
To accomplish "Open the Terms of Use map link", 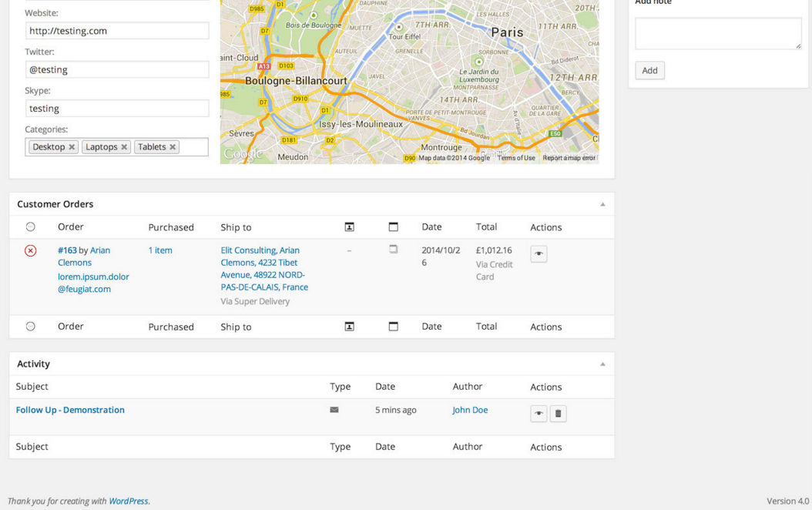I will [x=516, y=158].
